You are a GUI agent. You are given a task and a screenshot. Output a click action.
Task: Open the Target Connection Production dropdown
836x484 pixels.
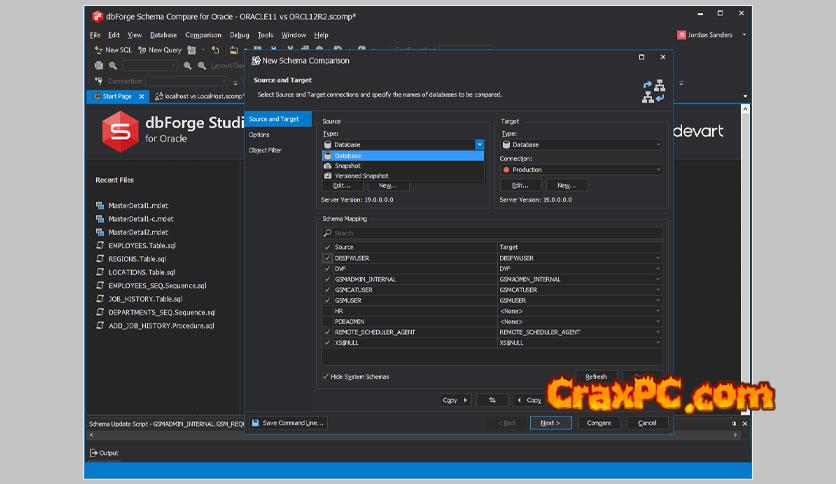coord(658,170)
